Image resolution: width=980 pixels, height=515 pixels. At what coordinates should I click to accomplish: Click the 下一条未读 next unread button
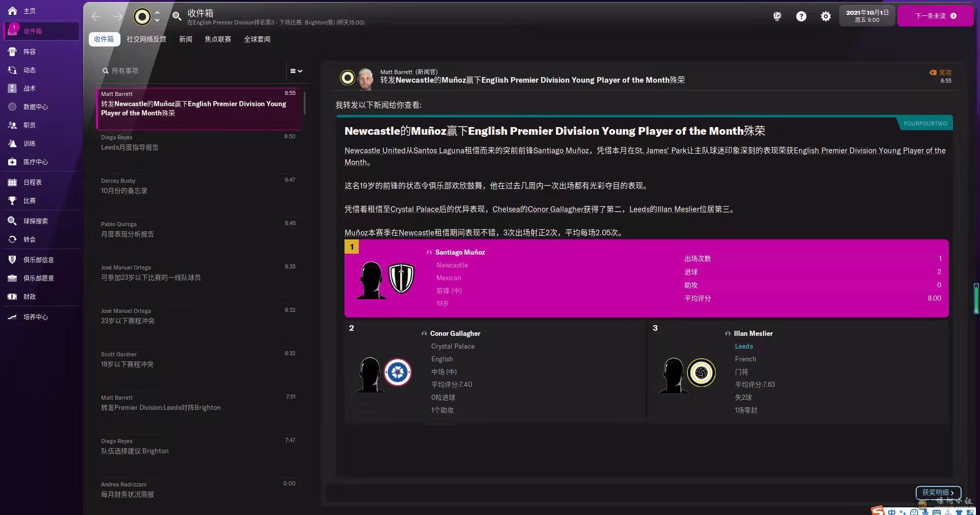coord(935,16)
